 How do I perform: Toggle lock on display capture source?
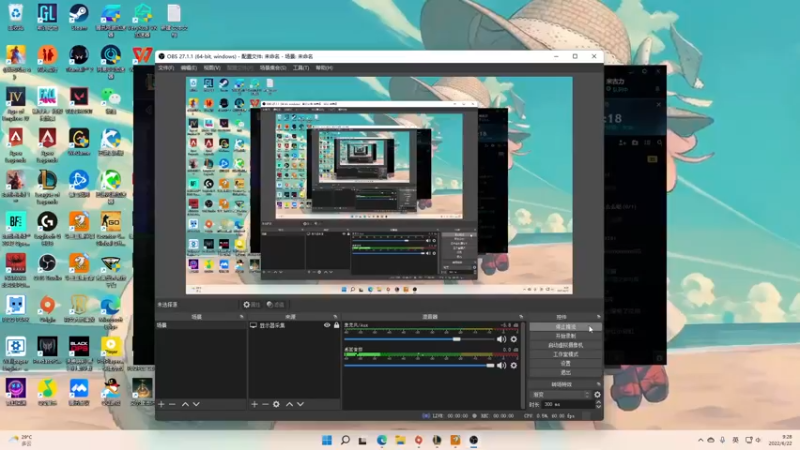[x=336, y=325]
